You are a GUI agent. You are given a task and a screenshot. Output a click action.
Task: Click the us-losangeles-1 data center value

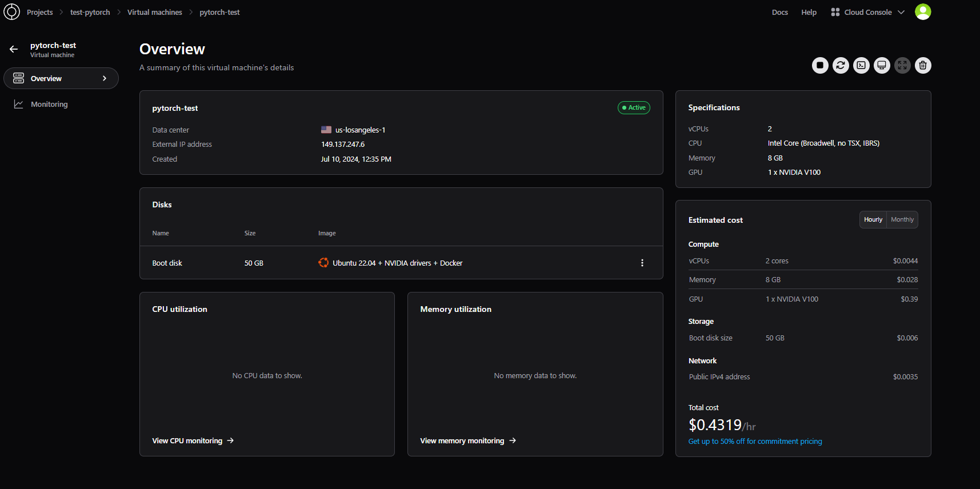point(360,130)
